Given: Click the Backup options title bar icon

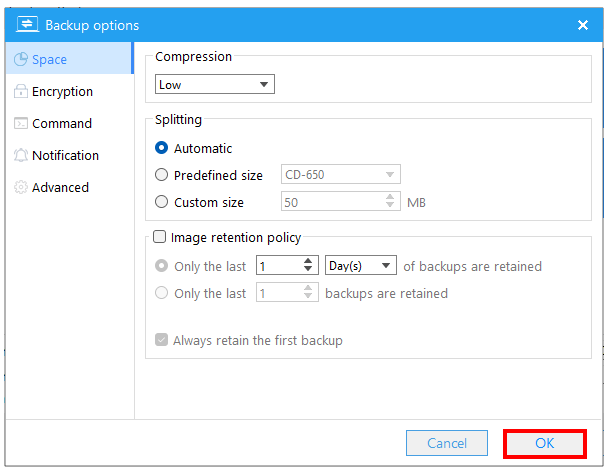Looking at the screenshot, I should tap(27, 25).
